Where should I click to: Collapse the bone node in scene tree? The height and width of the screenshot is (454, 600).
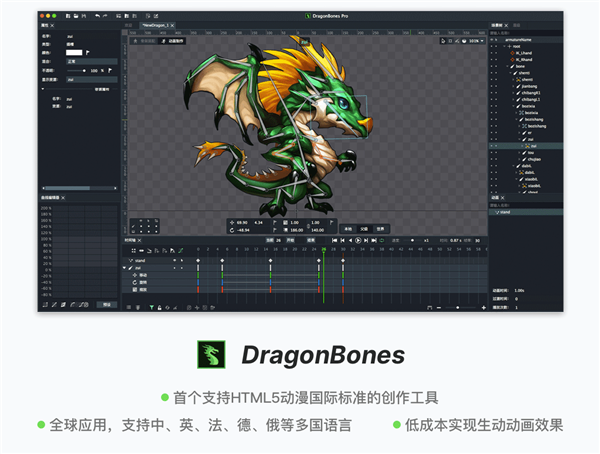click(x=508, y=66)
